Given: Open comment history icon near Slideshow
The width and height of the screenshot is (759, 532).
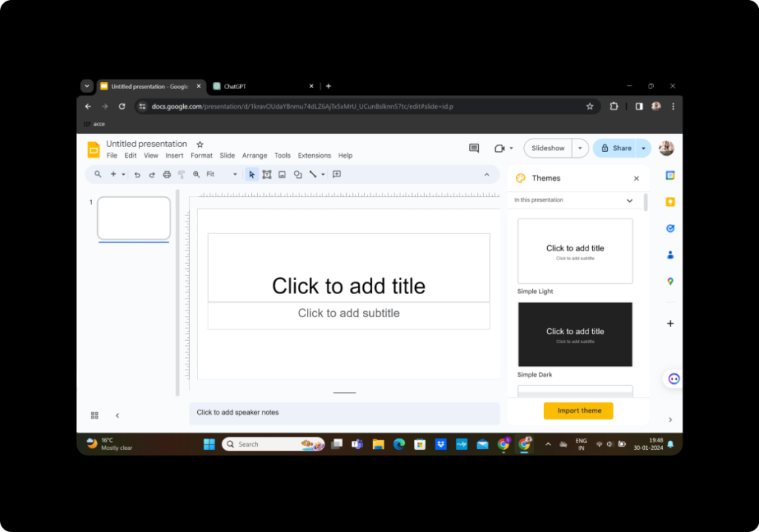Looking at the screenshot, I should (474, 148).
